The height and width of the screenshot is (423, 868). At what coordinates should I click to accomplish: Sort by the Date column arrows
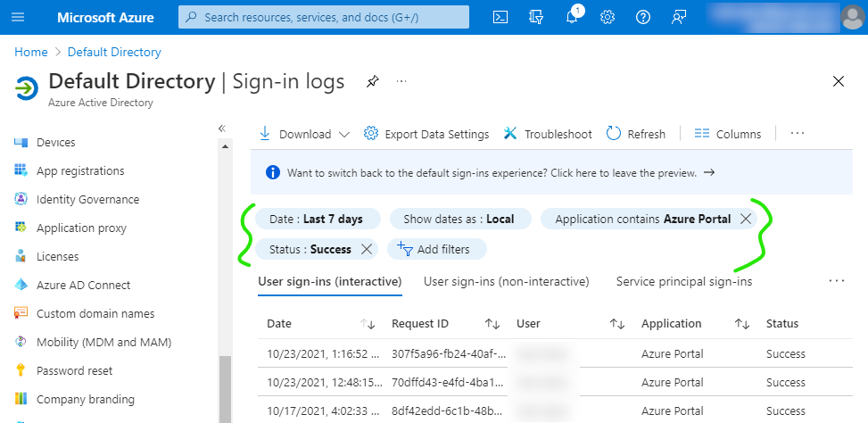point(368,325)
